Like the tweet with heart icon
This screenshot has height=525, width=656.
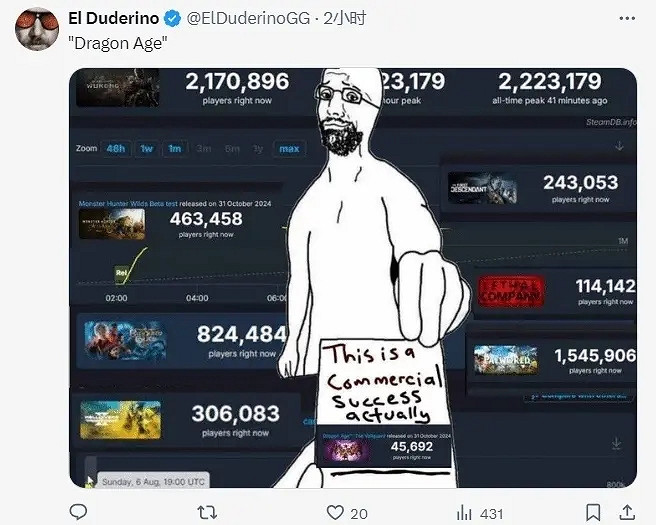coord(335,512)
